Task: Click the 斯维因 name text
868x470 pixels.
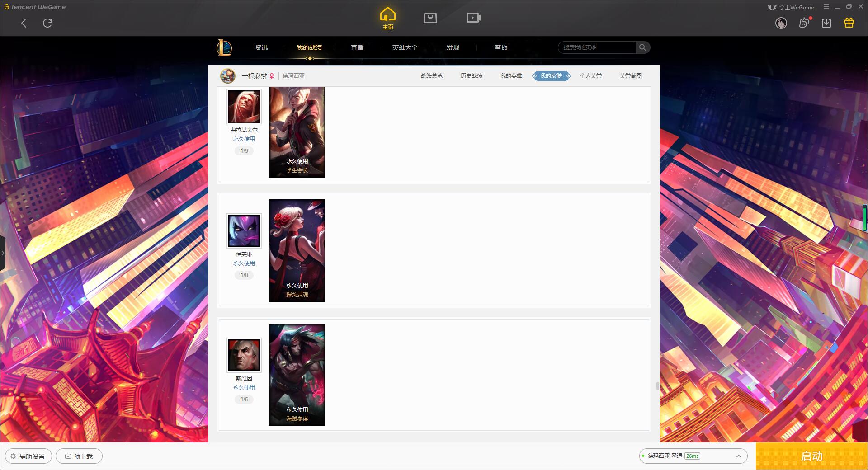Action: pos(244,379)
